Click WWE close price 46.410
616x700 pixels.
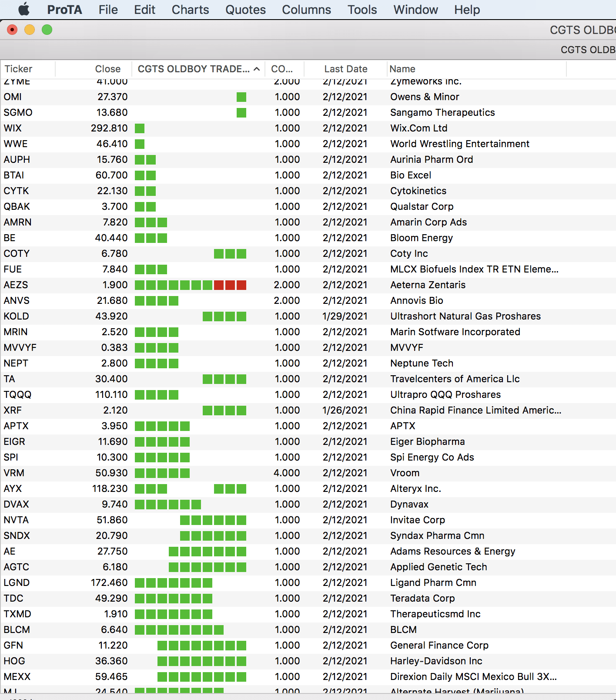click(x=112, y=144)
